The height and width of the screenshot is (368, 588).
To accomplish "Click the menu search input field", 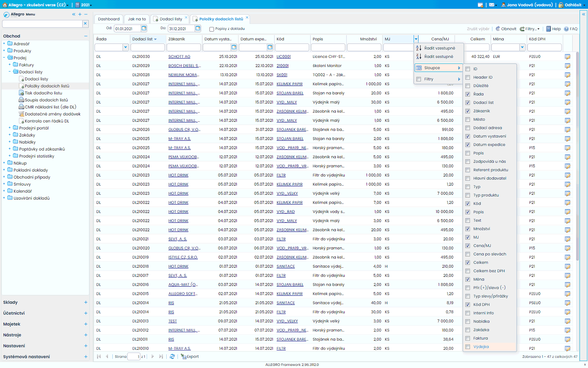I will 42,23.
